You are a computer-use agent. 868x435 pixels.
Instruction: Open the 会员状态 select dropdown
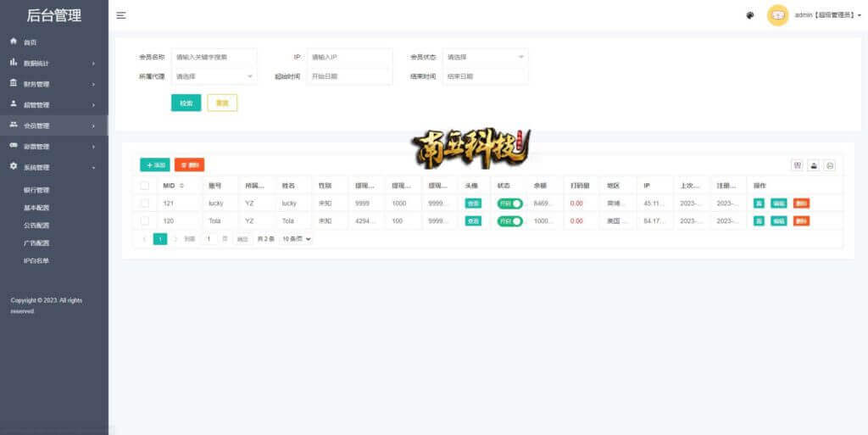click(x=486, y=57)
